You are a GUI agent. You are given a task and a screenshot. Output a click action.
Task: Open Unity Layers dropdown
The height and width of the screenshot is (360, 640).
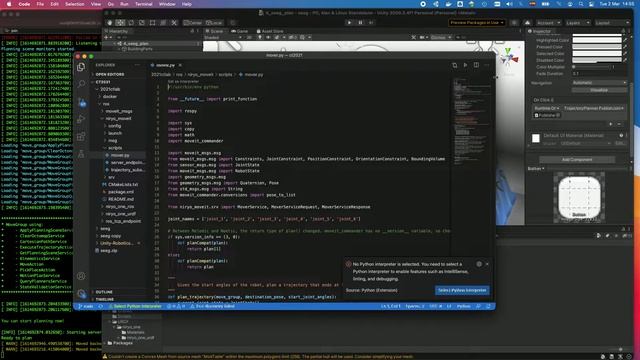click(x=578, y=23)
